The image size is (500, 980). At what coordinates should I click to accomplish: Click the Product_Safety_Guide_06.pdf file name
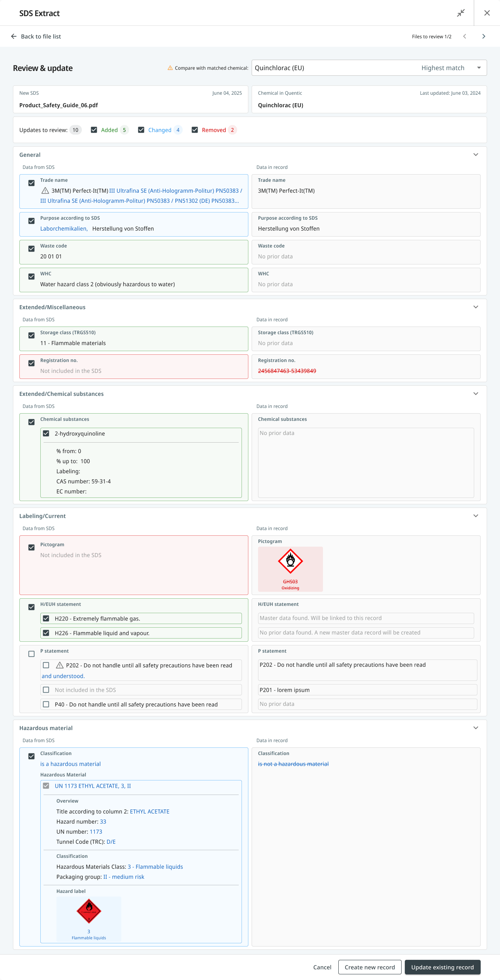pos(58,105)
